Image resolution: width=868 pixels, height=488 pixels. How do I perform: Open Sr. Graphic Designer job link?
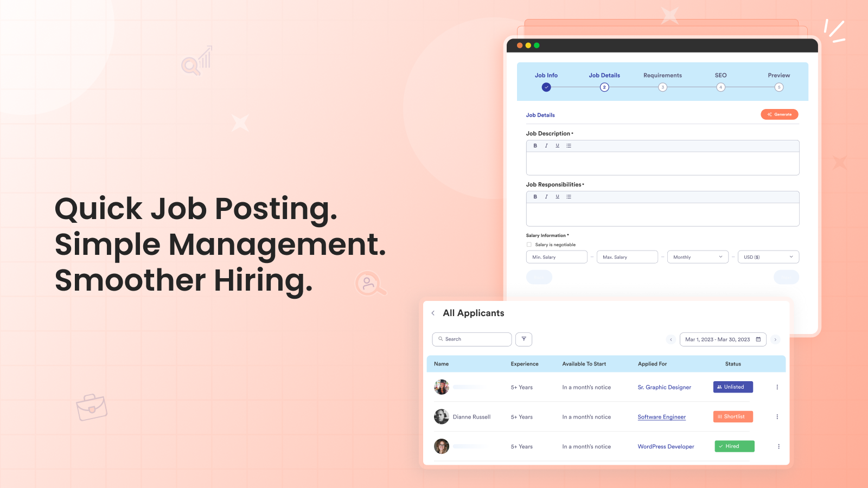pos(665,387)
